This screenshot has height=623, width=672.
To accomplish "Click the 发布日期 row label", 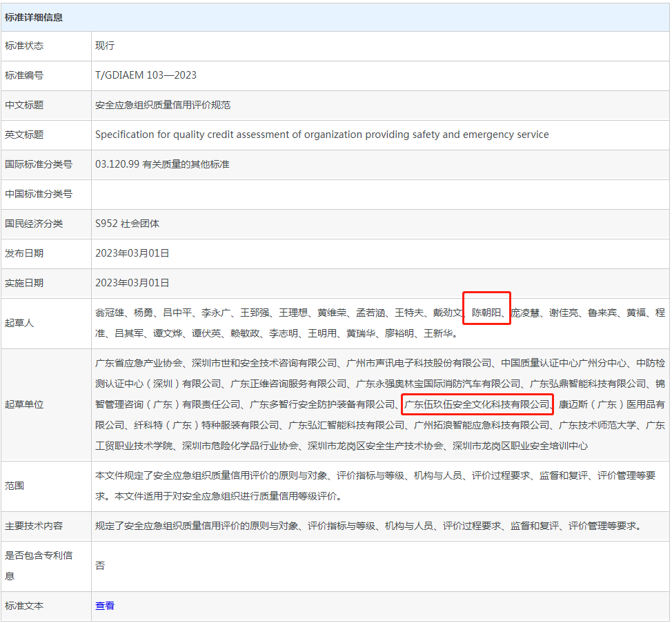I will point(24,253).
